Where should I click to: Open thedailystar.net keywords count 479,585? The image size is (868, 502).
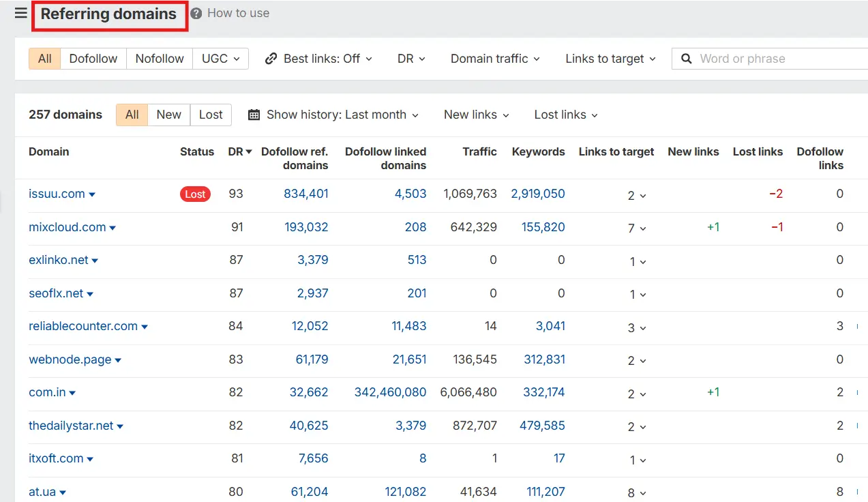(543, 426)
